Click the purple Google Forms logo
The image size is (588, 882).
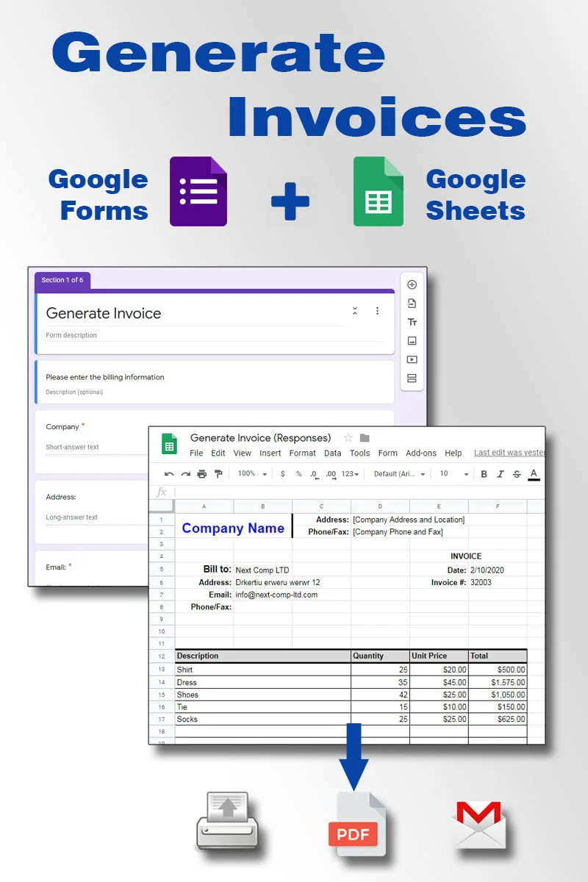coord(198,191)
